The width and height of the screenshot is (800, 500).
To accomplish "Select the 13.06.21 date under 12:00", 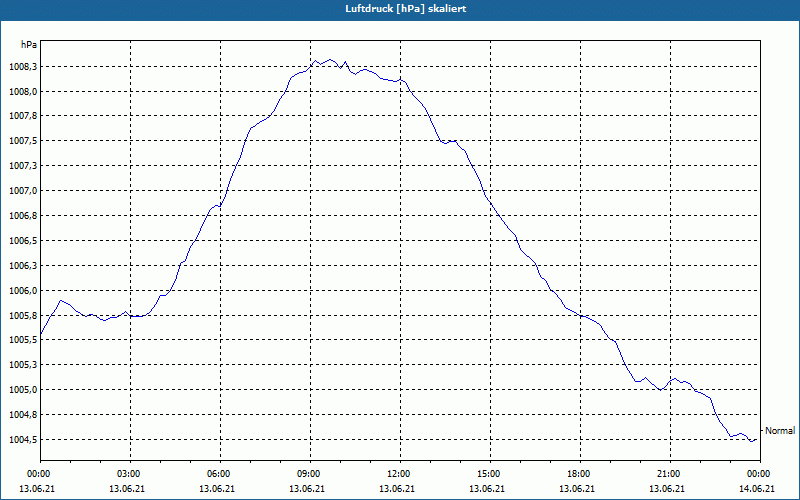I will point(397,489).
